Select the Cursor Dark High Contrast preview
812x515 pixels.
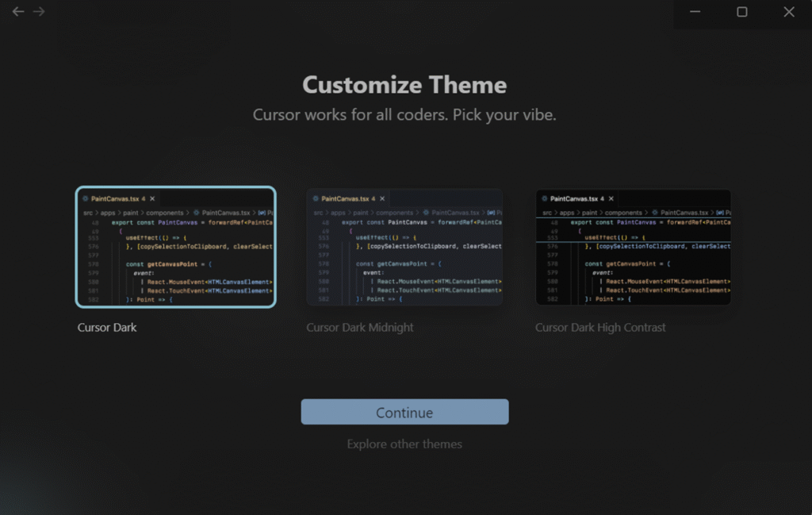pos(633,247)
